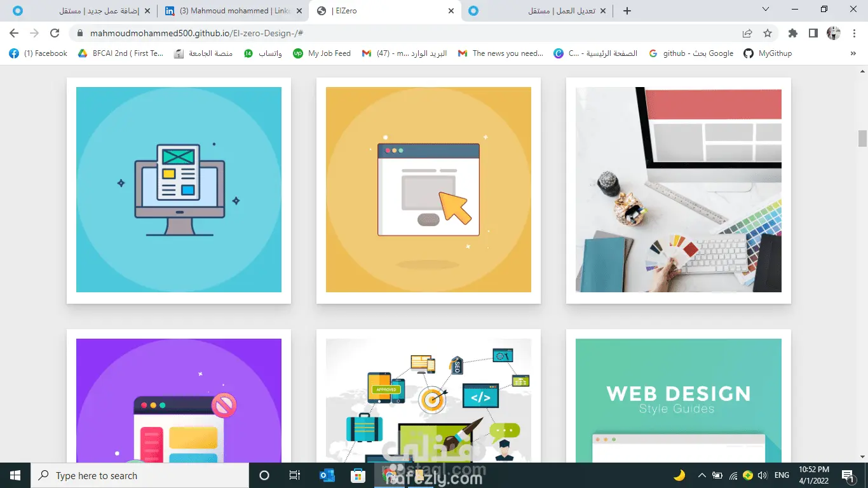
Task: Open the new tab plus button
Action: [627, 11]
